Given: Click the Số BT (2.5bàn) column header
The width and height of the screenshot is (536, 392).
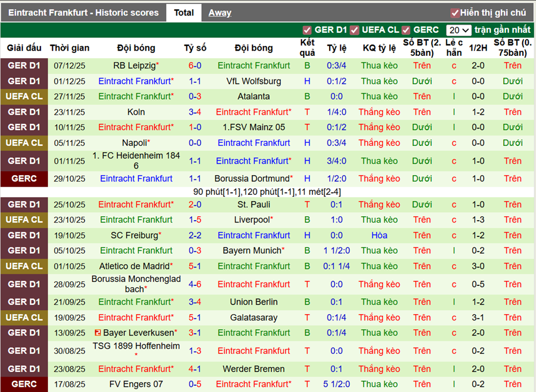Looking at the screenshot, I should pyautogui.click(x=422, y=47).
